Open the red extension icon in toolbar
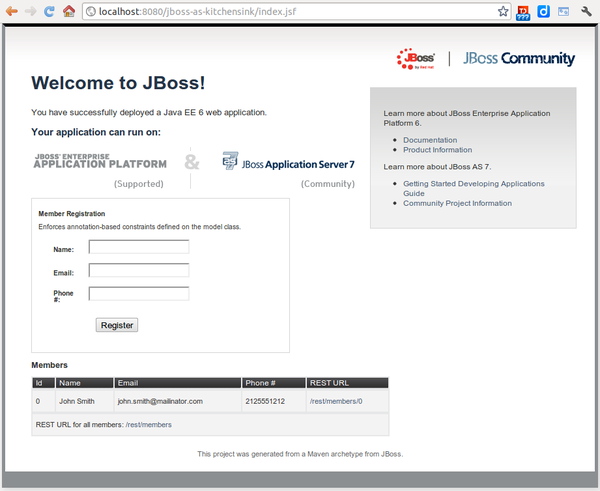600x491 pixels. (x=523, y=12)
